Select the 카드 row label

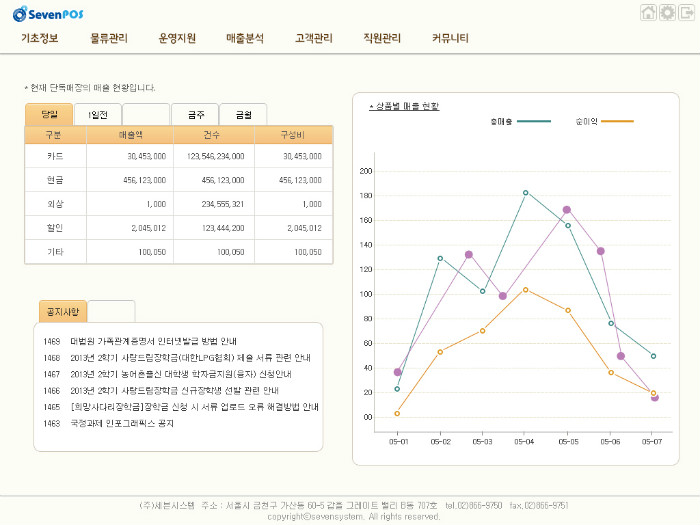55,156
